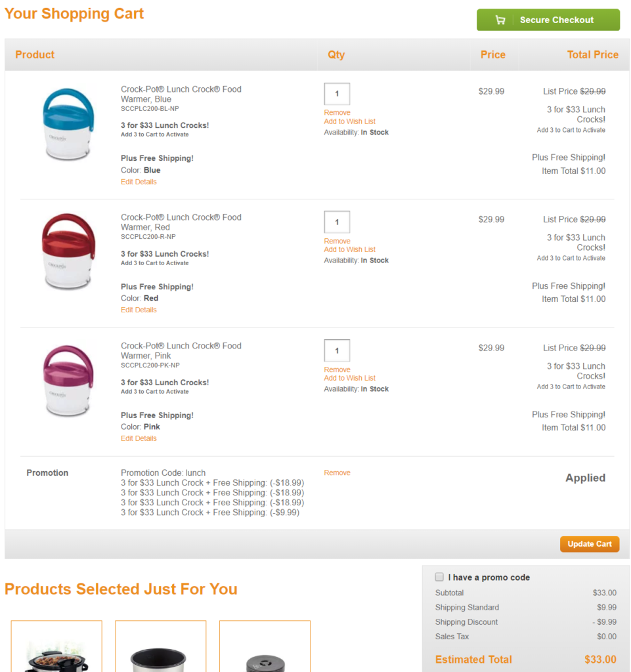Click the cart icon on Secure Checkout
Image resolution: width=631 pixels, height=672 pixels.
pyautogui.click(x=500, y=20)
